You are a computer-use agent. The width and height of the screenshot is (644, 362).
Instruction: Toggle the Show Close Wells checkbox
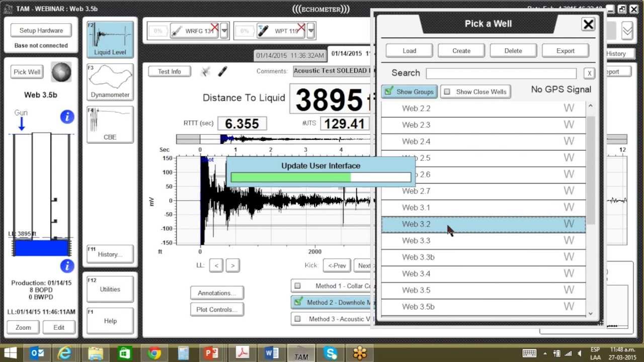coord(447,92)
